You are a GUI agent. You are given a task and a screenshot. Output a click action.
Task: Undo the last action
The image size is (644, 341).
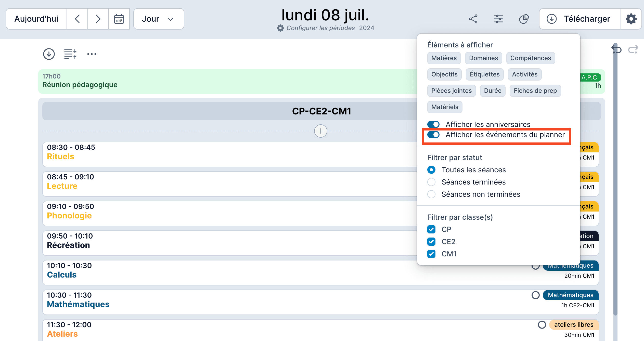[617, 49]
